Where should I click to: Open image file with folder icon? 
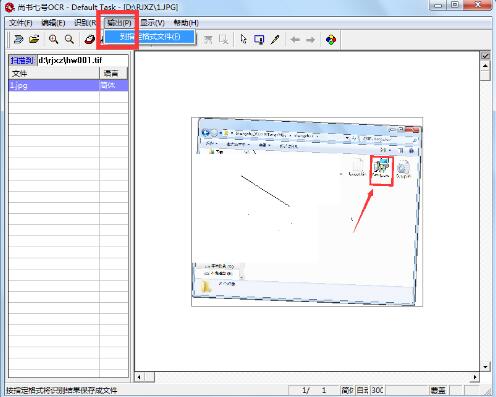34,39
